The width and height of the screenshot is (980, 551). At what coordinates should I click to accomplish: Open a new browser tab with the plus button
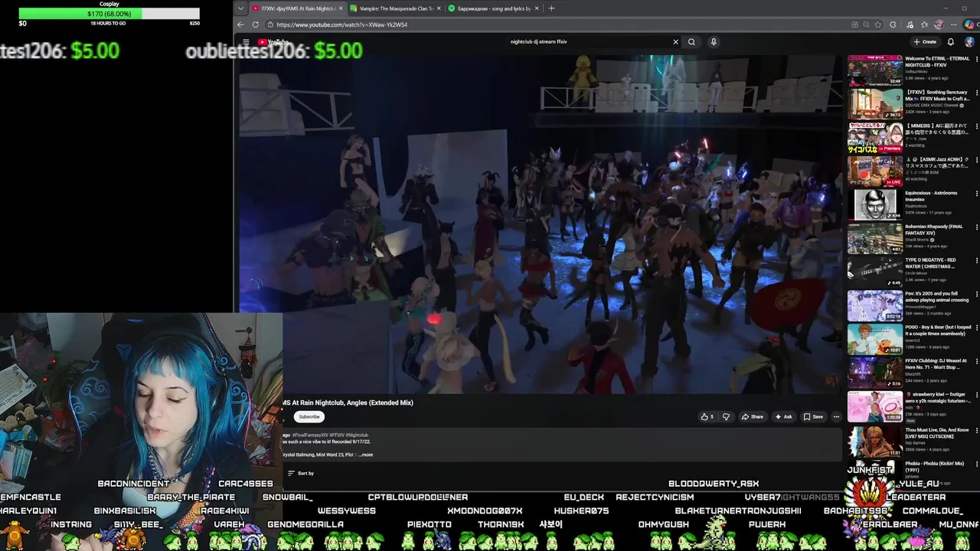pos(551,8)
